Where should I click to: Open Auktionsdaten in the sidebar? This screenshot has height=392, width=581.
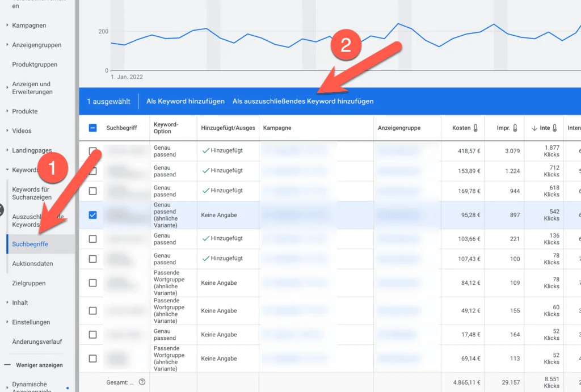tap(32, 264)
